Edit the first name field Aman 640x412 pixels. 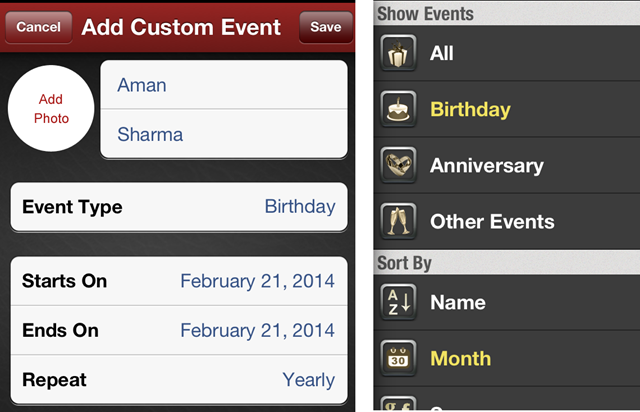click(224, 85)
